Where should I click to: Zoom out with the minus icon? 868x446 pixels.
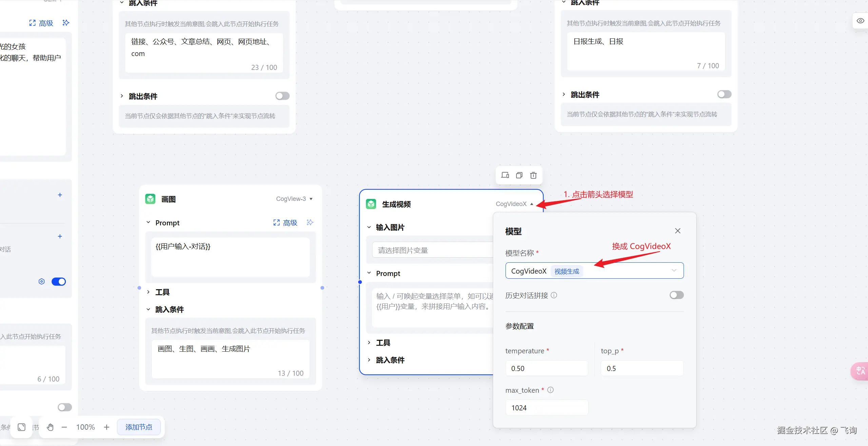click(64, 427)
